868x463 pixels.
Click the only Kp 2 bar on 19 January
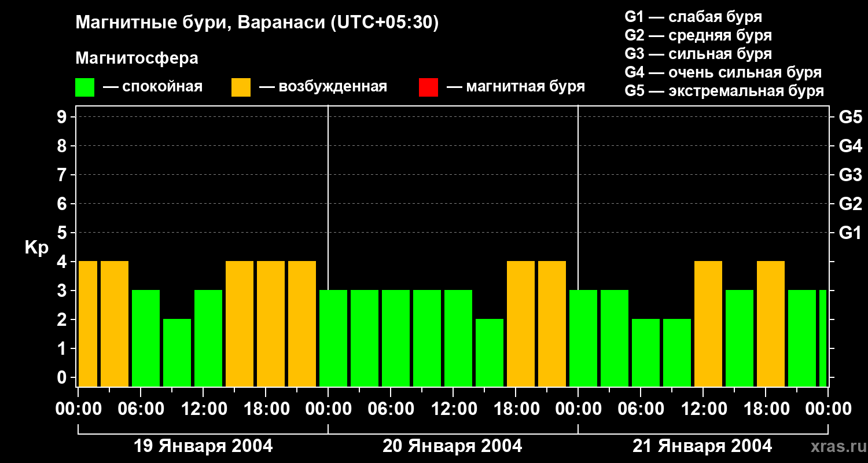click(x=177, y=352)
